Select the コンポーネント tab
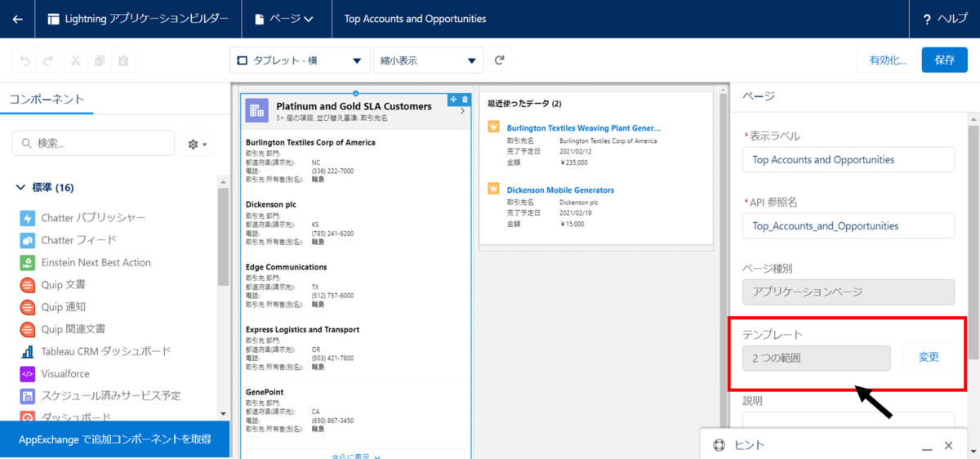This screenshot has height=459, width=980. [x=47, y=99]
